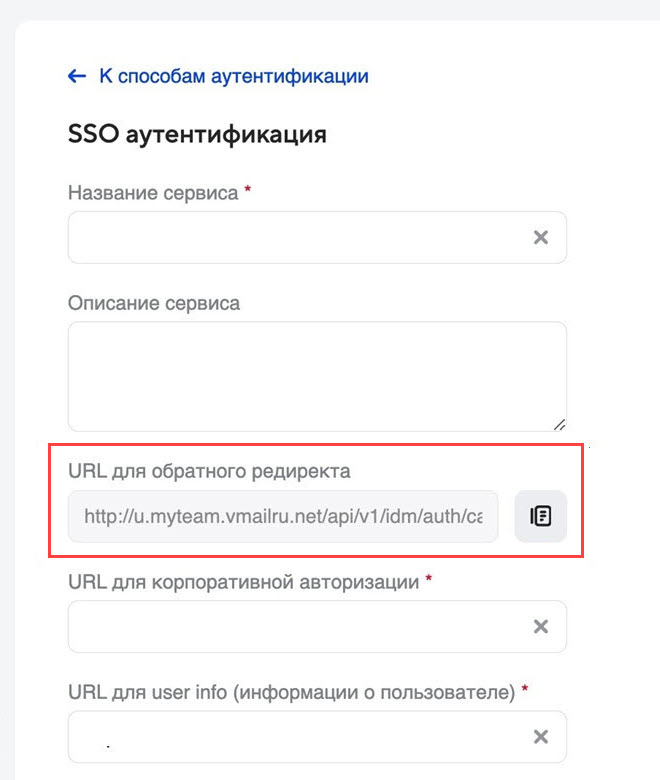Viewport: 660px width, 780px height.
Task: Click the 'Описание сервиса' textarea resize handle
Action: click(558, 423)
